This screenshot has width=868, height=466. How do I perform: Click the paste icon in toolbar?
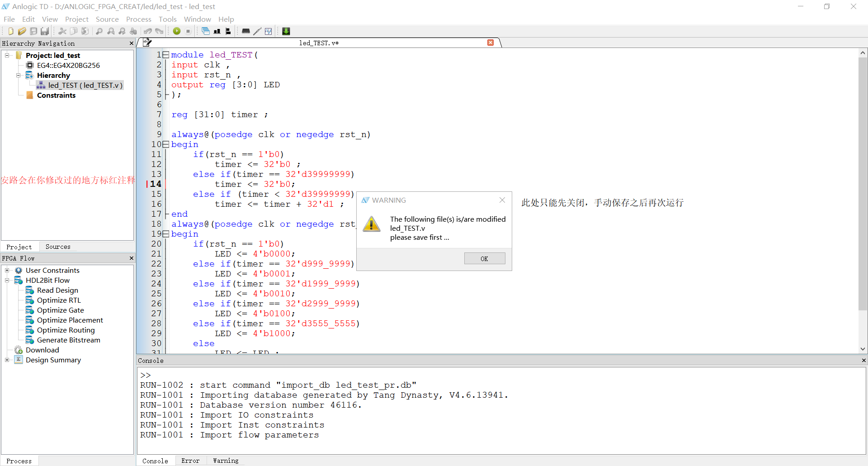tap(85, 31)
